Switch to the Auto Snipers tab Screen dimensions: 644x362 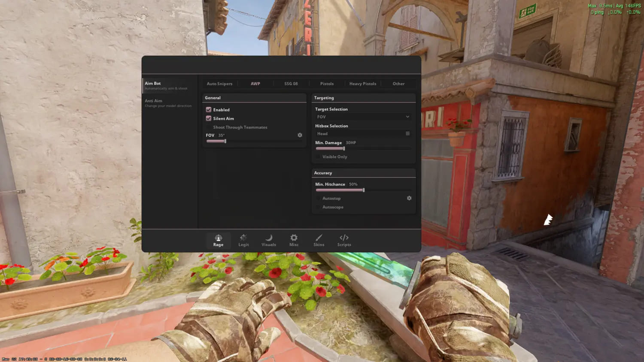click(x=219, y=84)
